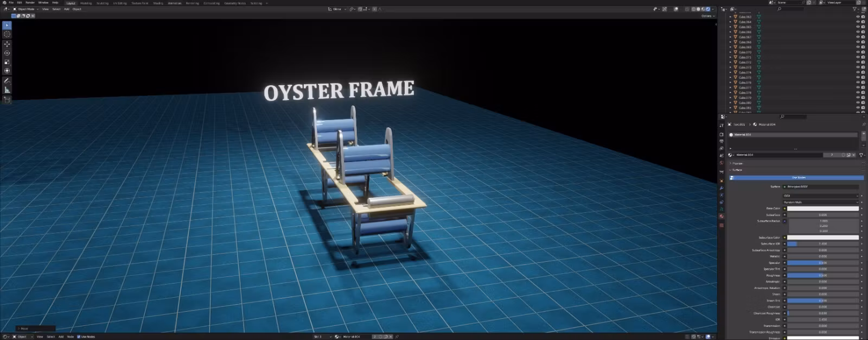
Task: Select the Cursor tool in the viewport toolbar
Action: click(x=7, y=34)
